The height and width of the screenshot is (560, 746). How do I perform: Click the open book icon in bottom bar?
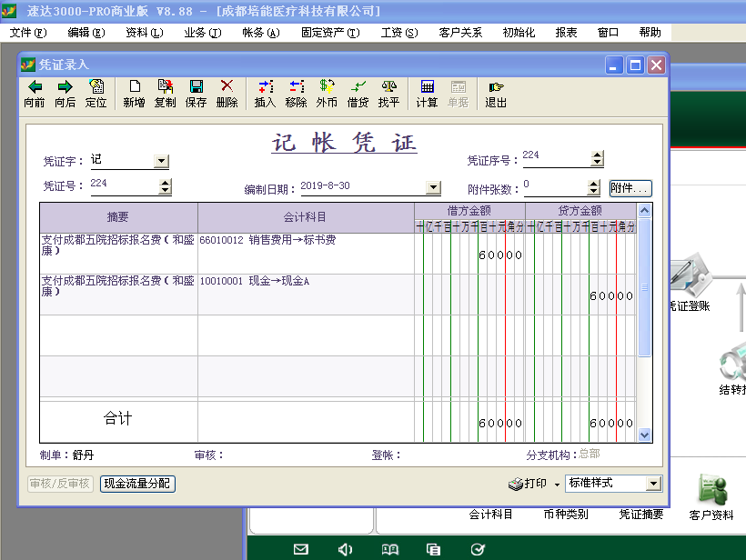click(x=389, y=549)
